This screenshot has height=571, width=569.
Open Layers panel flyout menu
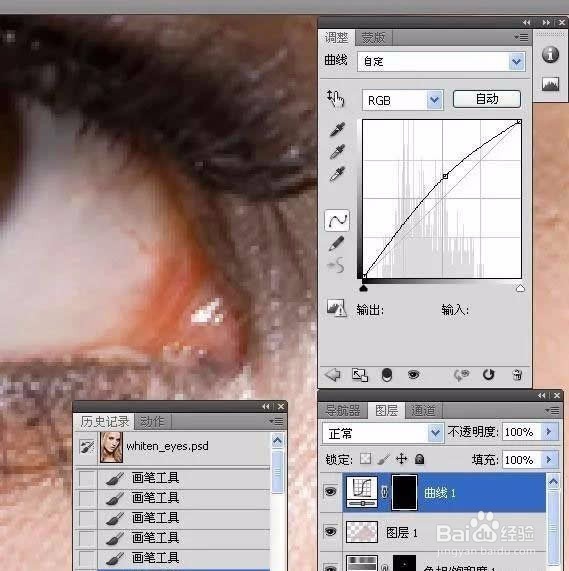[x=552, y=411]
